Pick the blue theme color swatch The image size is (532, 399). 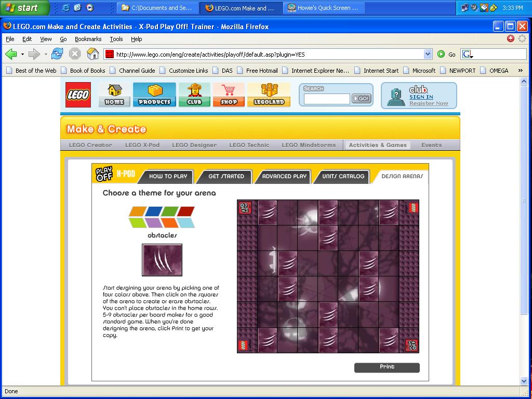154,212
